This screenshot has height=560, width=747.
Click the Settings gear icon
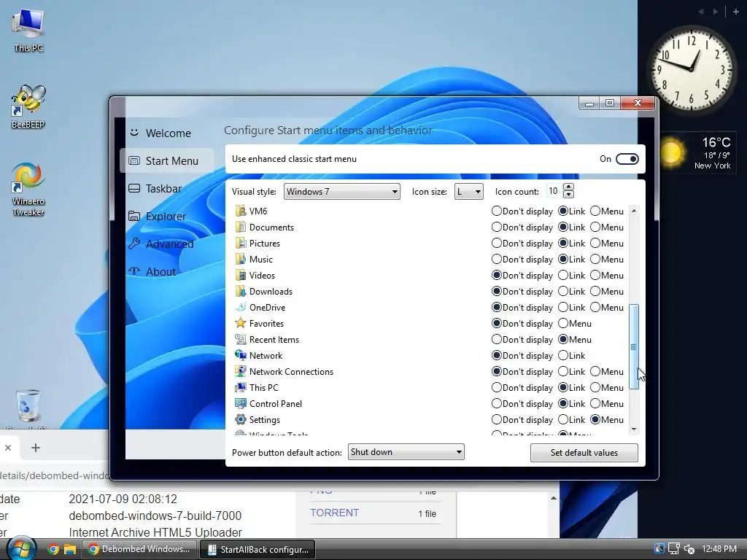point(241,419)
